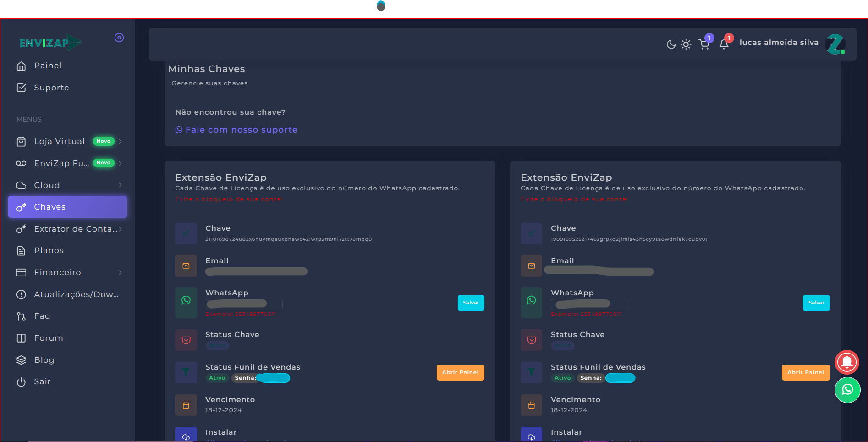The height and width of the screenshot is (442, 868).
Task: Click the Blog layers icon
Action: point(21,360)
